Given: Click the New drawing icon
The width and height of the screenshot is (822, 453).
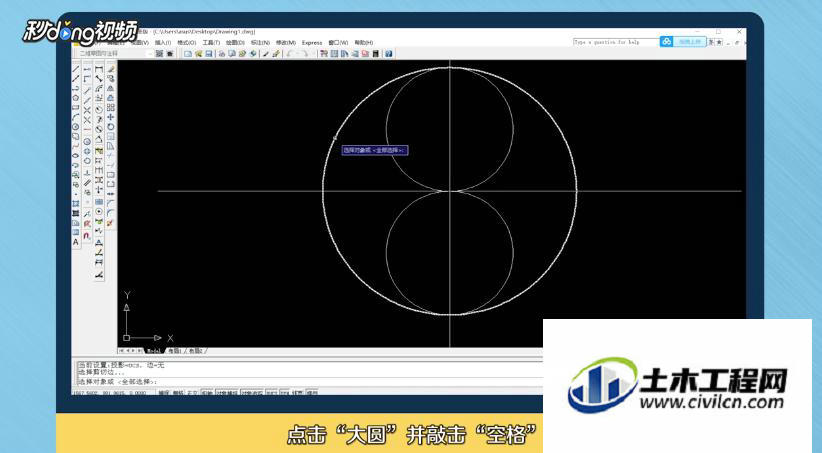Looking at the screenshot, I should [x=188, y=53].
